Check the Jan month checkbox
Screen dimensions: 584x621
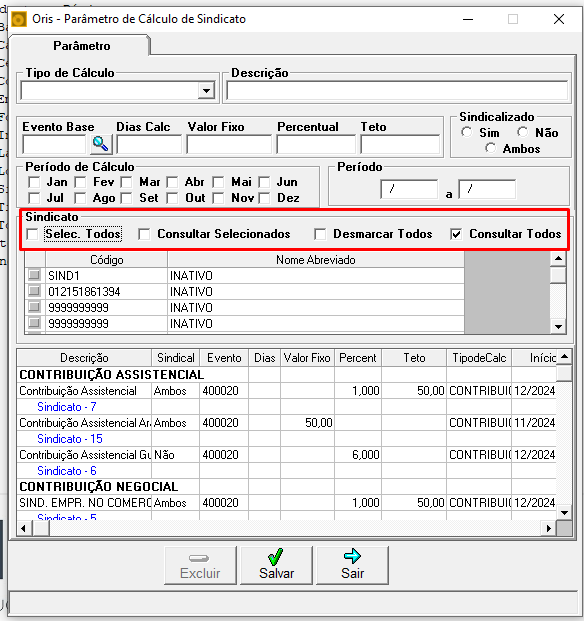(x=34, y=182)
